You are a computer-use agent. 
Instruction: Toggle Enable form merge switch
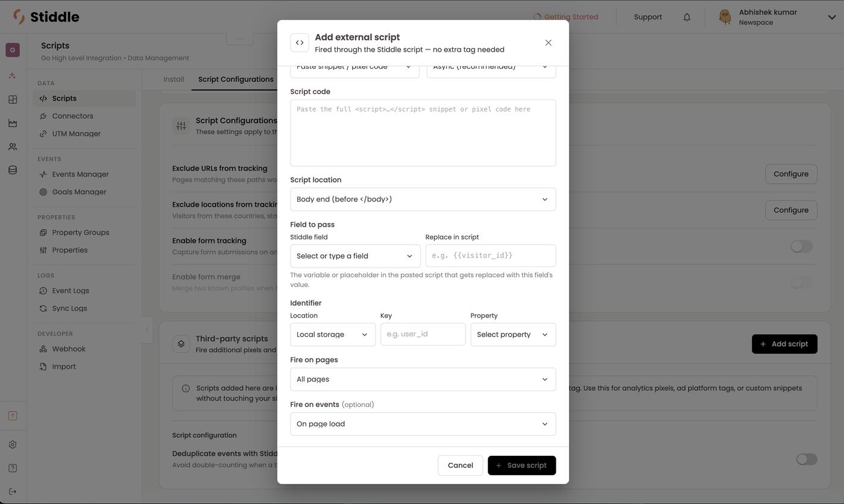click(801, 282)
